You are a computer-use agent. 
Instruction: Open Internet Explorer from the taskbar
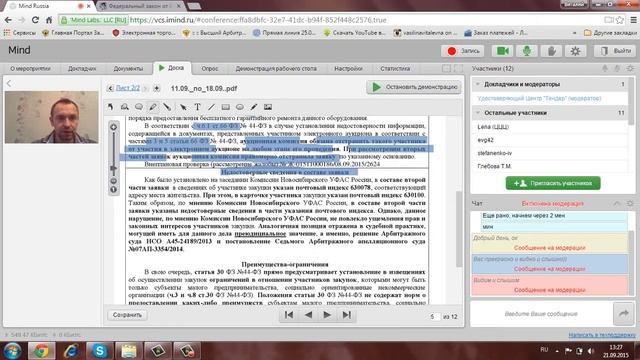(x=70, y=351)
